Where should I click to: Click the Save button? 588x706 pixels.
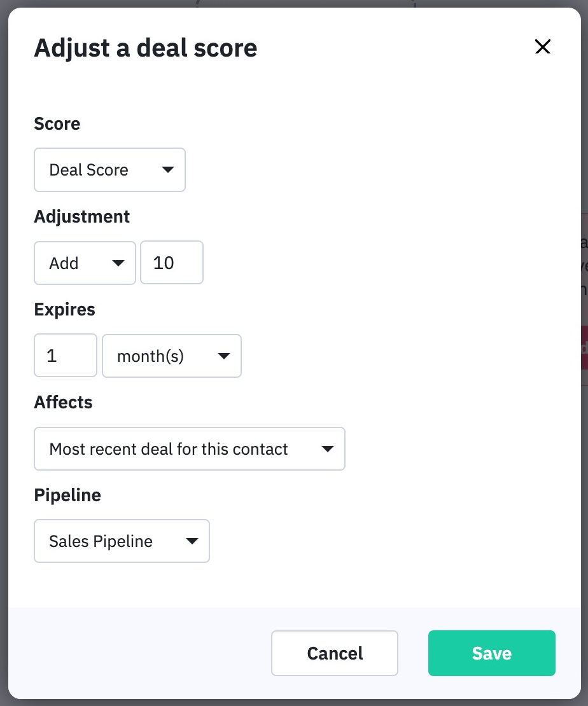click(x=492, y=653)
